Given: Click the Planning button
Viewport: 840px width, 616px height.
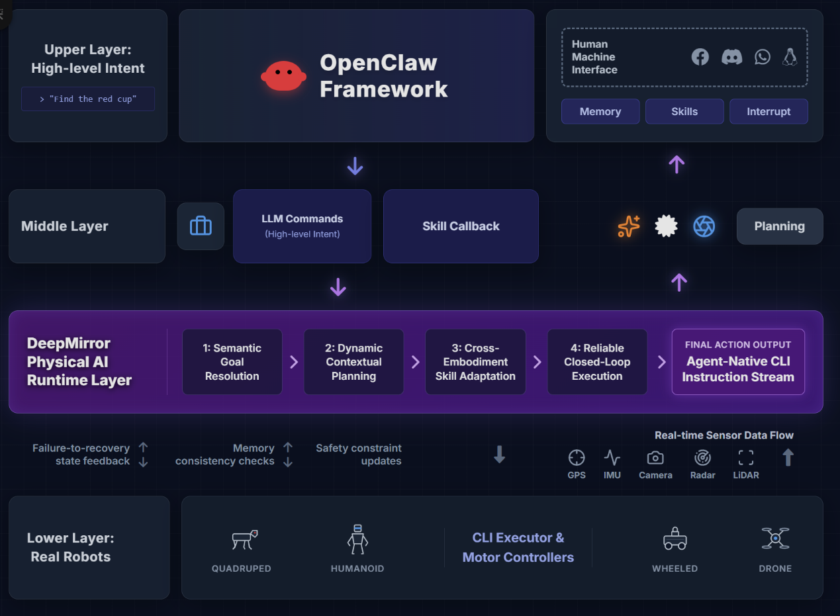Looking at the screenshot, I should pyautogui.click(x=780, y=226).
